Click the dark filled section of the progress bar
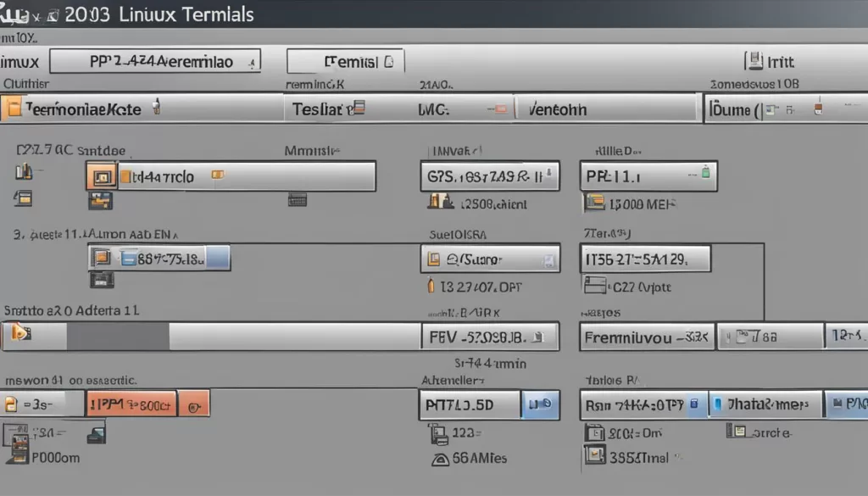Image resolution: width=868 pixels, height=496 pixels. point(118,337)
